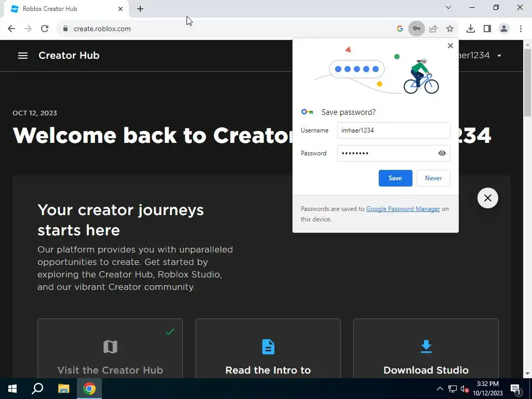The image size is (532, 399).
Task: Click the Visit the Creator Hub map icon
Action: click(110, 347)
